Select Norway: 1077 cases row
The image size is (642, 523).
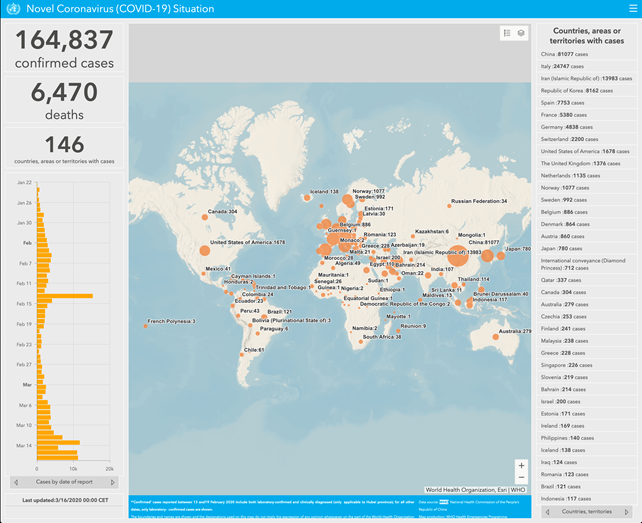[587, 188]
